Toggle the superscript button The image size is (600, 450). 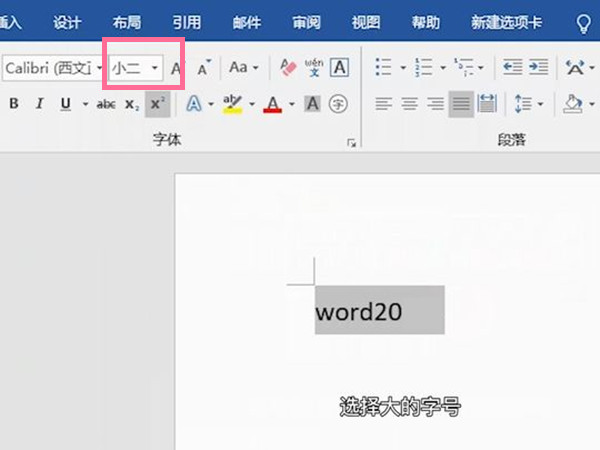coord(157,104)
